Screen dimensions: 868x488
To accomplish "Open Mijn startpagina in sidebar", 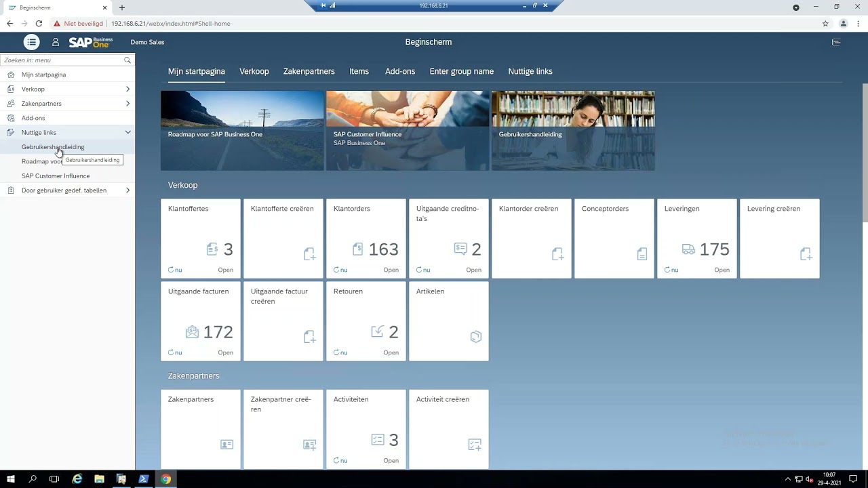I will click(x=68, y=75).
